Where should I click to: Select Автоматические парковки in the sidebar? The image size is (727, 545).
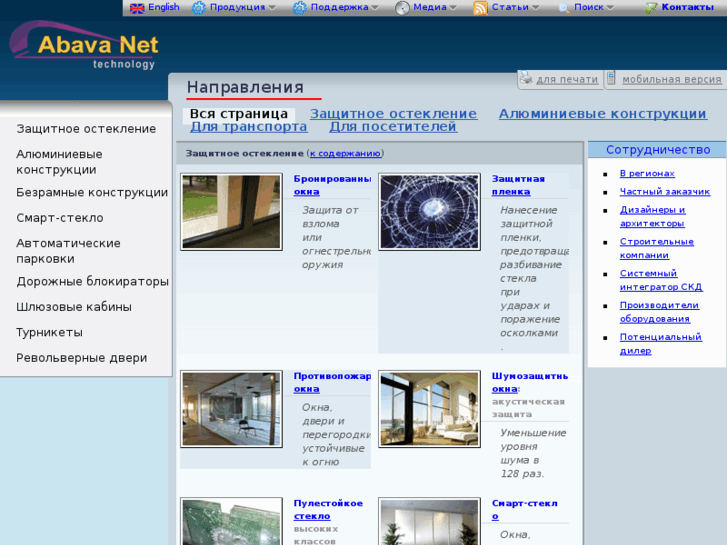point(68,251)
